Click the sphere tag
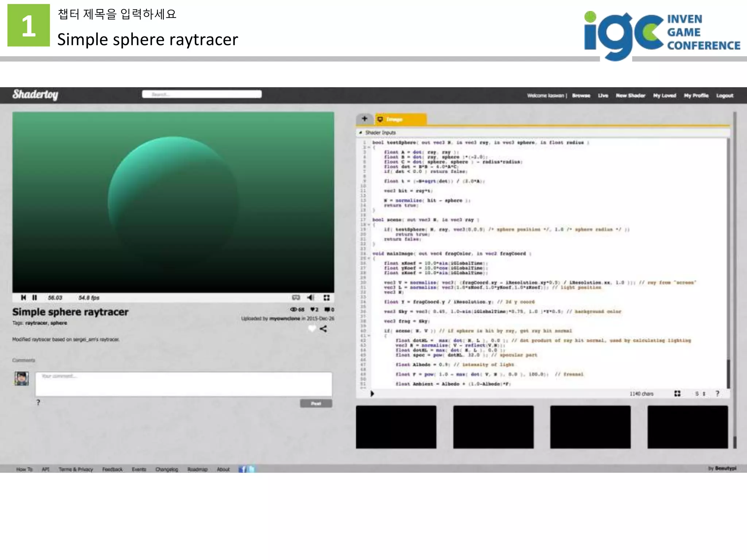 [59, 323]
